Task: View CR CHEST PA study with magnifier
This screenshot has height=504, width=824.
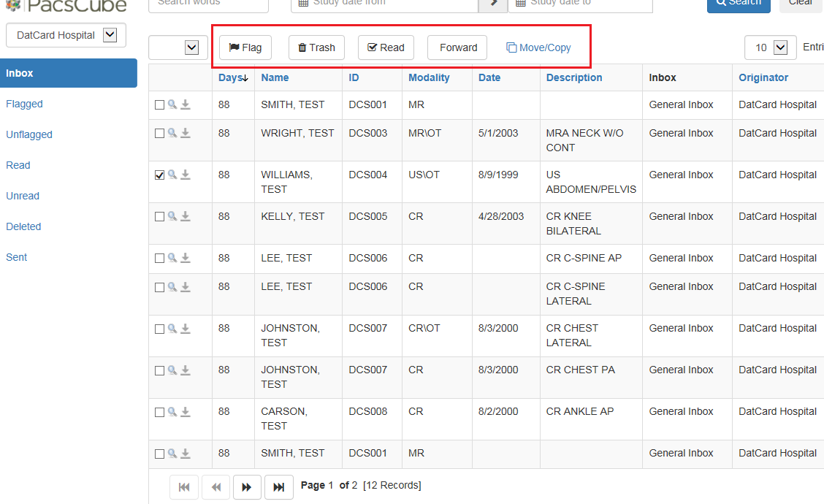Action: tap(172, 370)
